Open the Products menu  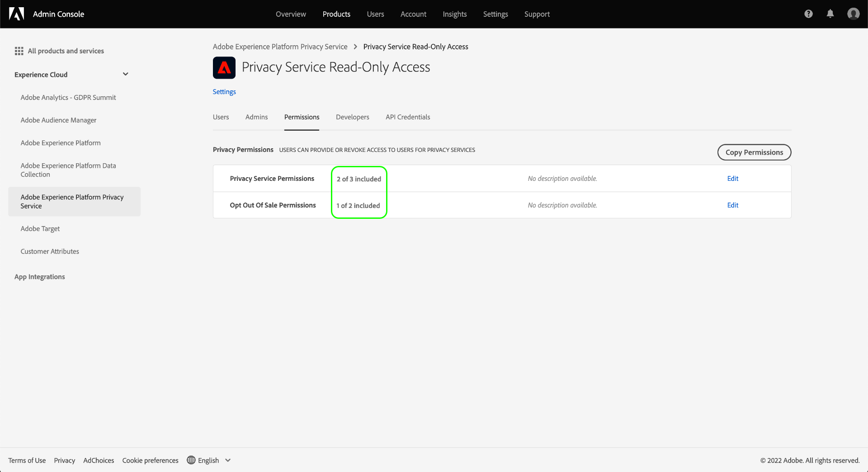336,14
